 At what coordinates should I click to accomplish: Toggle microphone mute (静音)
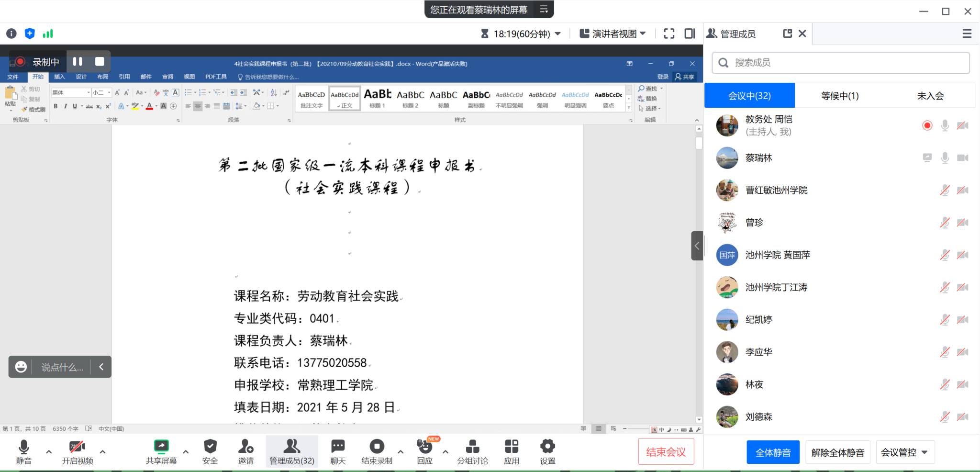pyautogui.click(x=23, y=451)
